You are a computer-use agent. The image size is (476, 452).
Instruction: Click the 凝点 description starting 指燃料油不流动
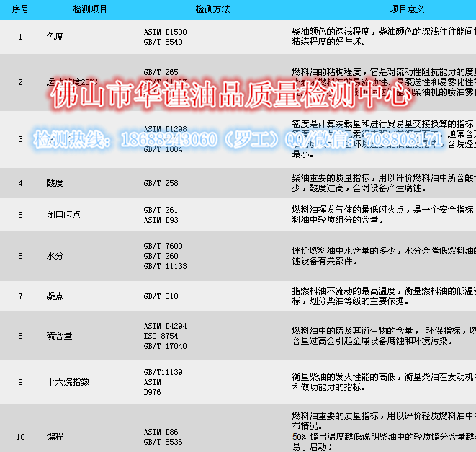[384, 296]
